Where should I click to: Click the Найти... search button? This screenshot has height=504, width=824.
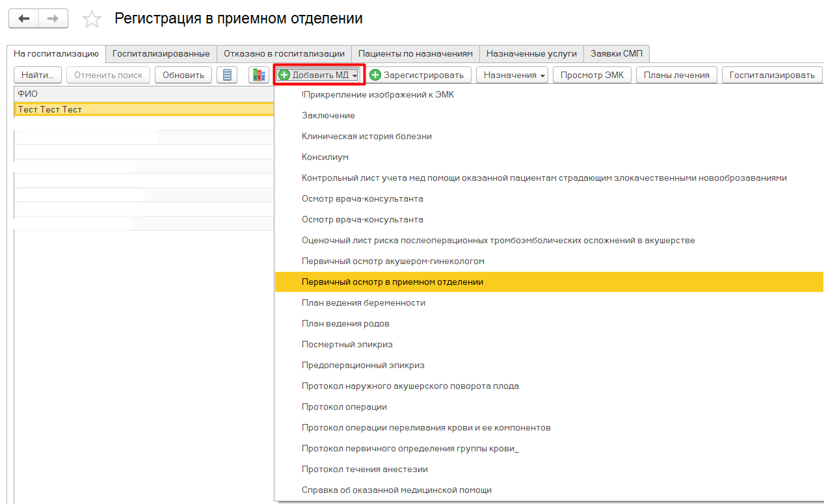tap(37, 75)
